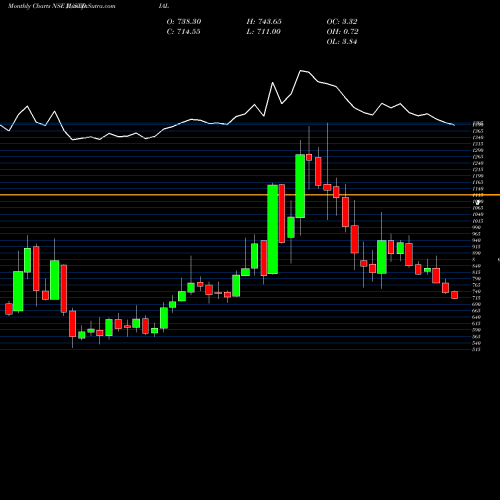Click the Monthly Charts NSE title text
This screenshot has height=500, width=500.
[x=38, y=6]
